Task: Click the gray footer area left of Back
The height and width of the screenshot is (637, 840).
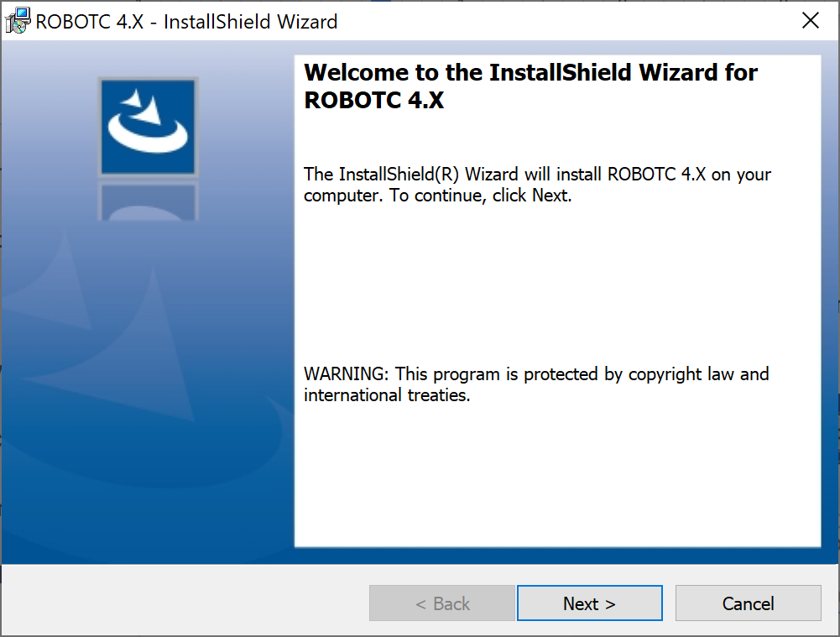Action: point(185,603)
